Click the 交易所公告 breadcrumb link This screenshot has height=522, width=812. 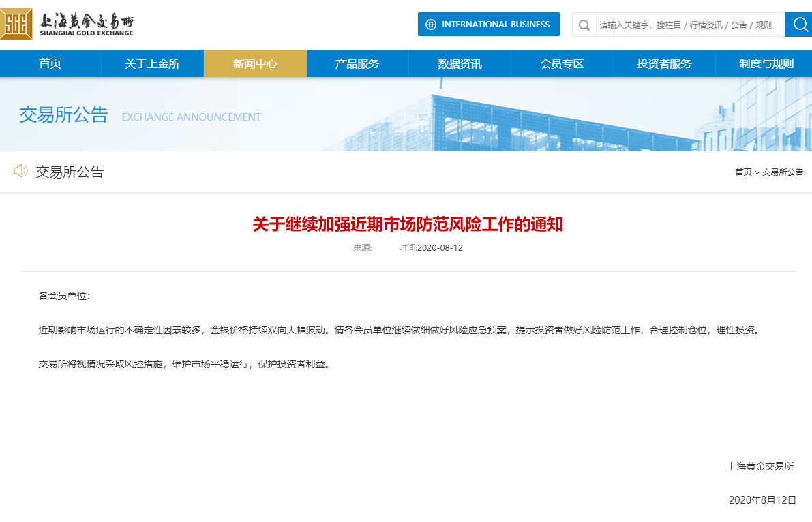click(784, 172)
